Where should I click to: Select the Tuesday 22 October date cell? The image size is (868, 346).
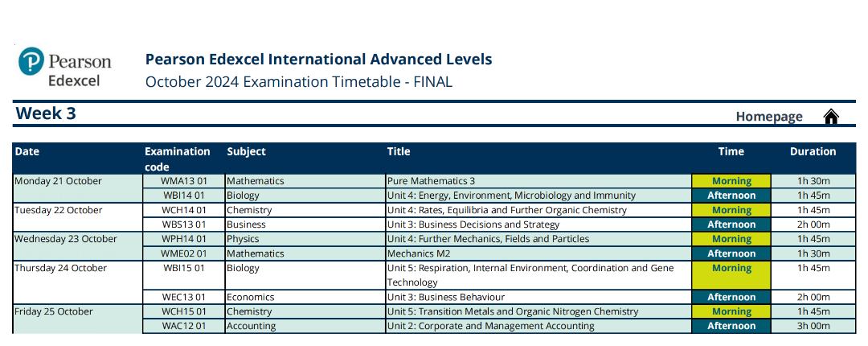(x=77, y=217)
